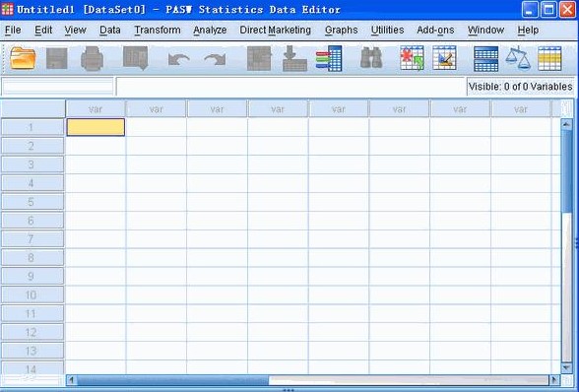Select row header 10
Image resolution: width=579 pixels, height=392 pixels.
[x=32, y=294]
